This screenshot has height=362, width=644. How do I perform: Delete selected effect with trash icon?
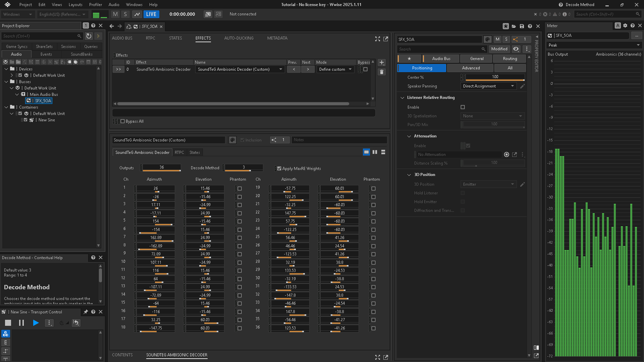click(x=382, y=72)
